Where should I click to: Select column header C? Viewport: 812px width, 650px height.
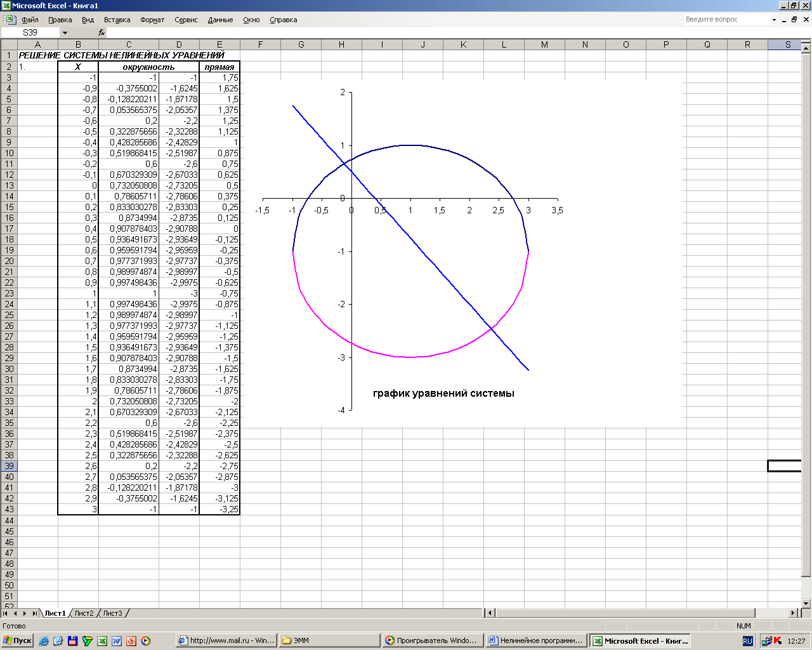pos(129,44)
